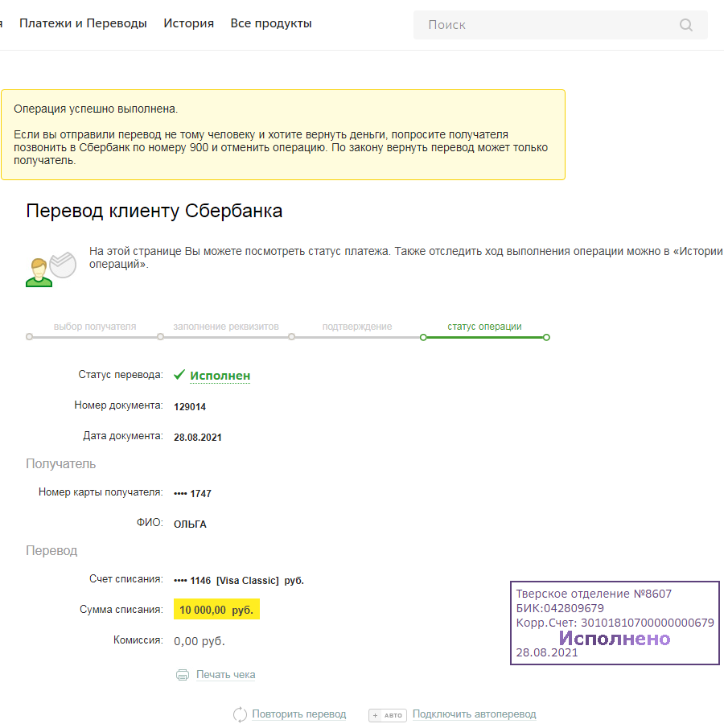724x728 pixels.
Task: Click the Операция успешно выполнена message
Action: [x=96, y=109]
